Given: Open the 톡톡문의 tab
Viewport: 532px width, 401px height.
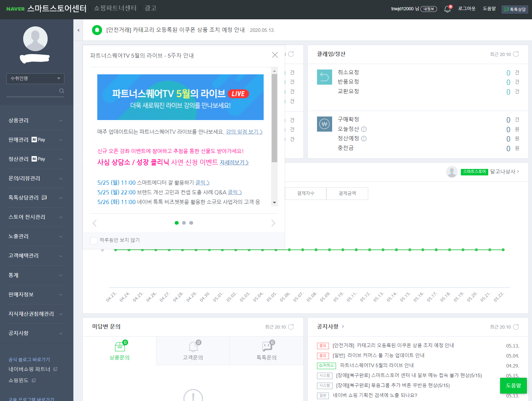Looking at the screenshot, I should 266,351.
